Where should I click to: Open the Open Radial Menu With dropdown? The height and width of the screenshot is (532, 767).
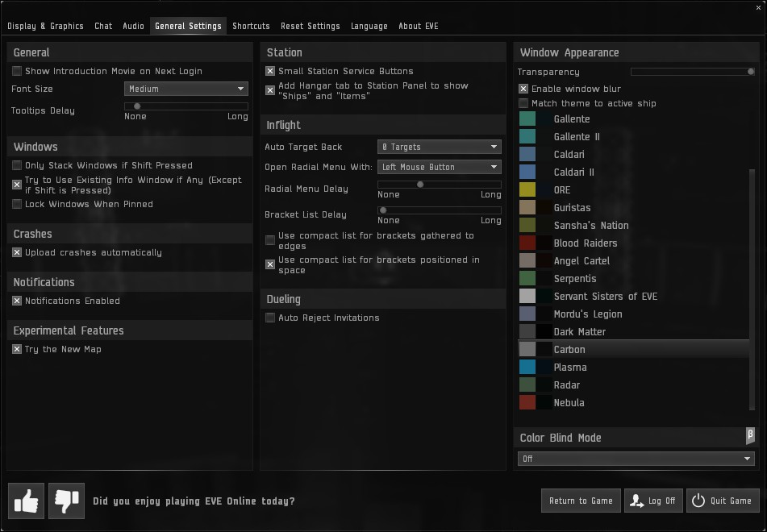click(440, 167)
